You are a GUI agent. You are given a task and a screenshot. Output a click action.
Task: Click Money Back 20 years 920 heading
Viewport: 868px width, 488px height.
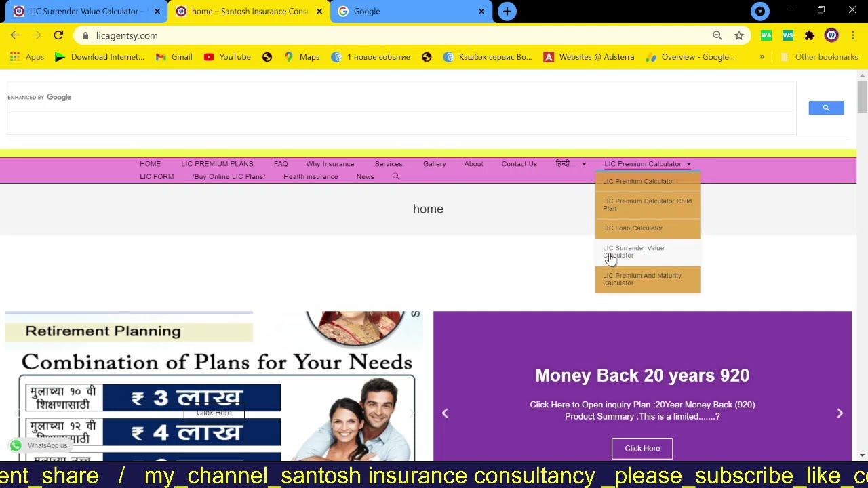[642, 375]
